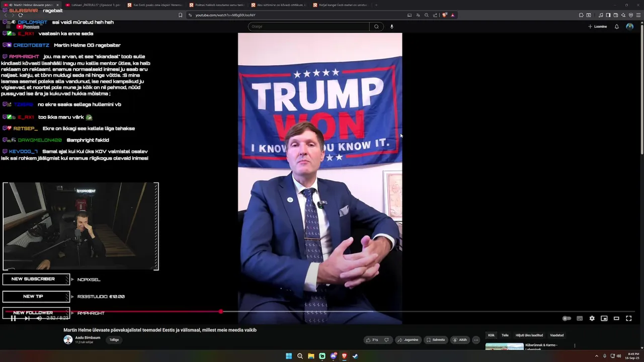The height and width of the screenshot is (362, 644).
Task: Open more actions menu below video
Action: 476,340
